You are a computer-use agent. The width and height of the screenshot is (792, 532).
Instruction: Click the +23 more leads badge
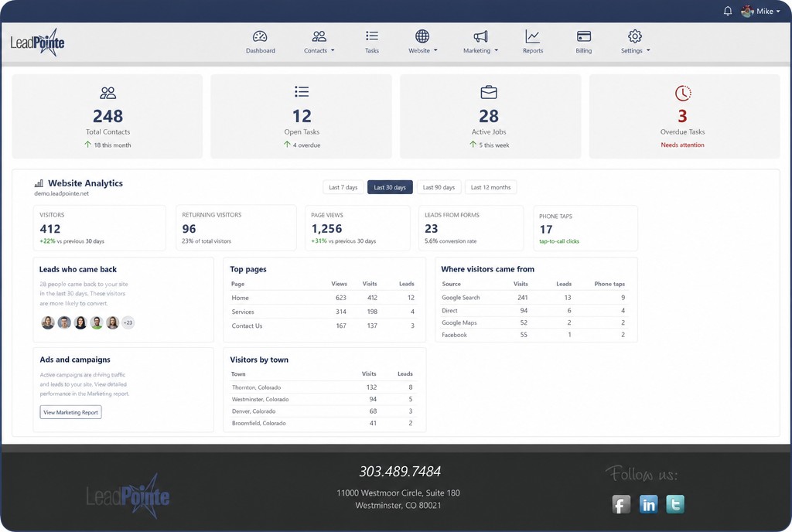(128, 322)
